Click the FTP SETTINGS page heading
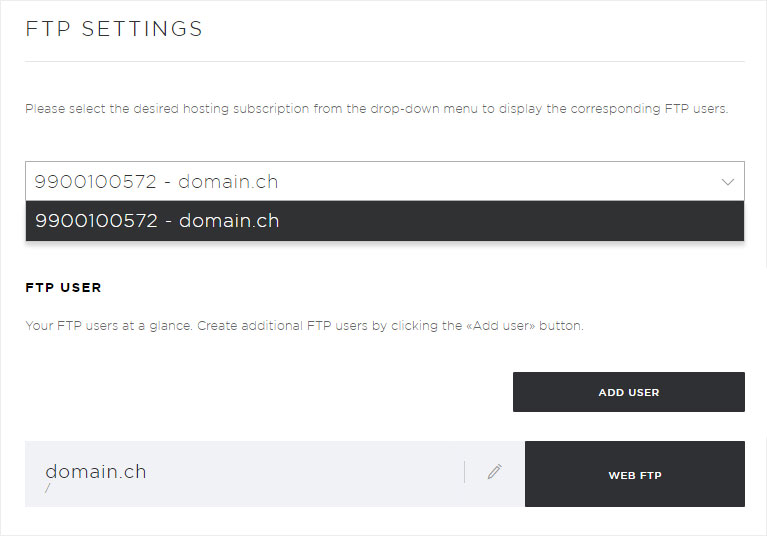This screenshot has height=536, width=767. pos(114,29)
